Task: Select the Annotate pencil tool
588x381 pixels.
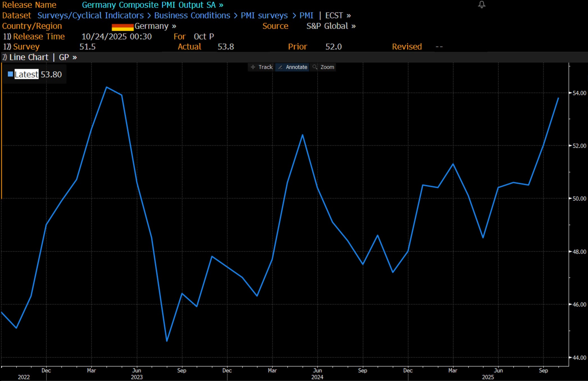Action: coord(292,67)
